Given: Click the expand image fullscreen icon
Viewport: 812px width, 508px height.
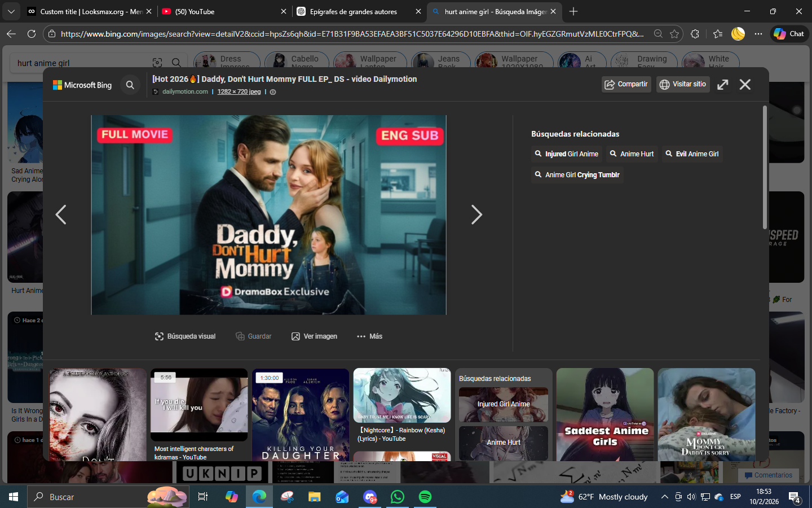Looking at the screenshot, I should [x=722, y=85].
